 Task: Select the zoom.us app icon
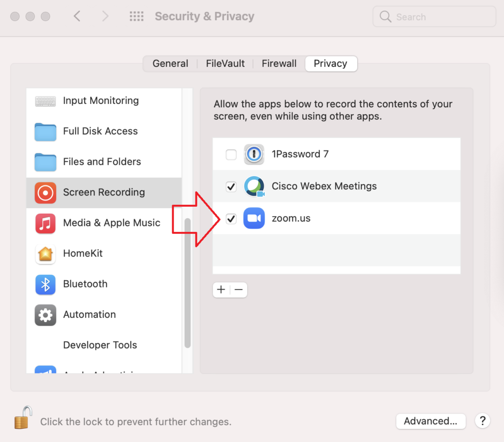[x=254, y=218]
